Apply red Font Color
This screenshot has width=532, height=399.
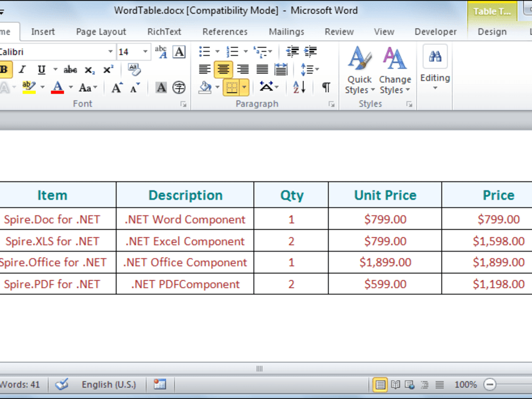[x=57, y=88]
